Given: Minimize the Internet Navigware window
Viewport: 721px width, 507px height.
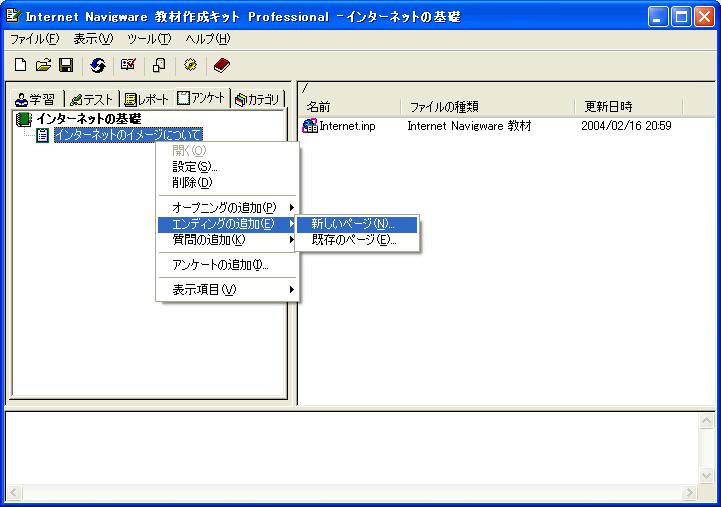Looking at the screenshot, I should 658,17.
